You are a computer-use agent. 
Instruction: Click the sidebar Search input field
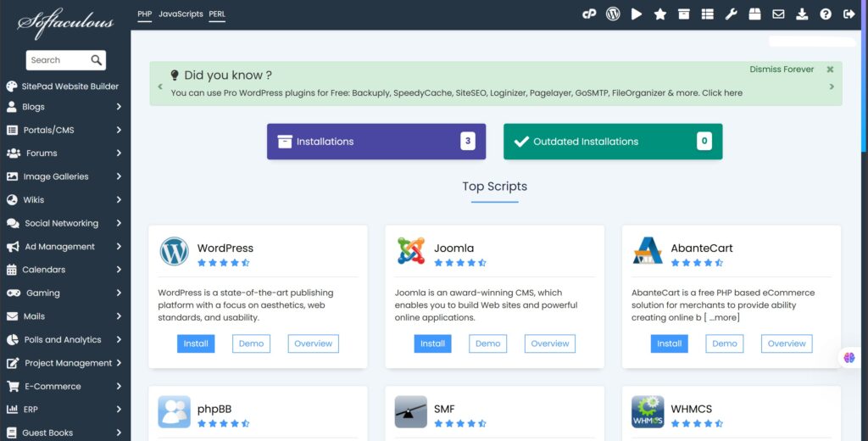tap(56, 60)
